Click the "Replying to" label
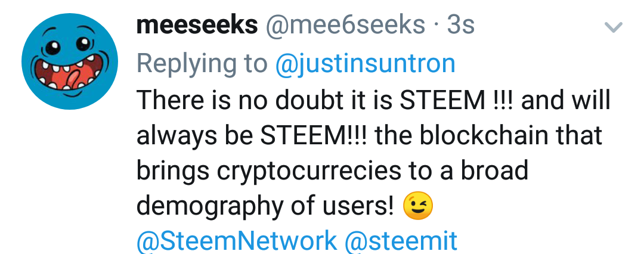 coord(202,63)
